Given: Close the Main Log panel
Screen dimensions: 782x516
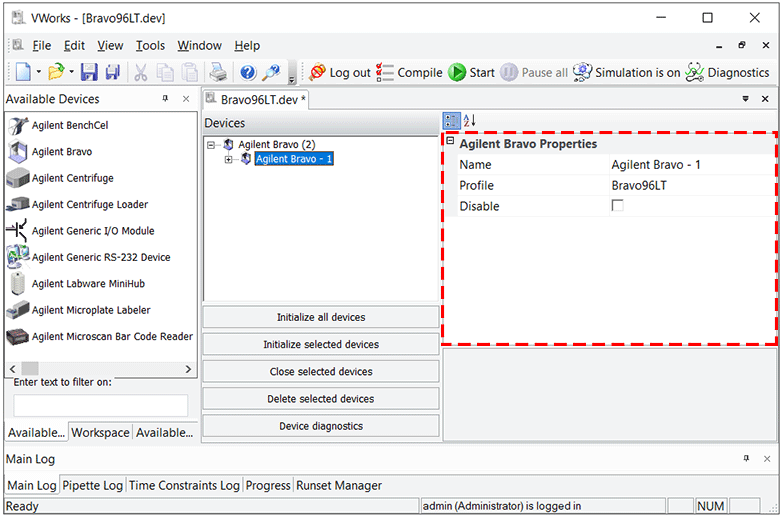Looking at the screenshot, I should point(767,459).
